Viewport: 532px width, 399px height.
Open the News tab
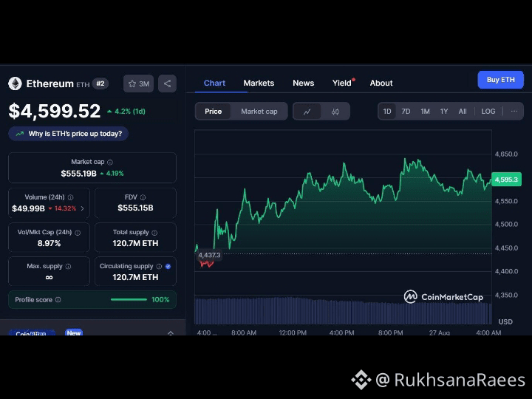304,83
